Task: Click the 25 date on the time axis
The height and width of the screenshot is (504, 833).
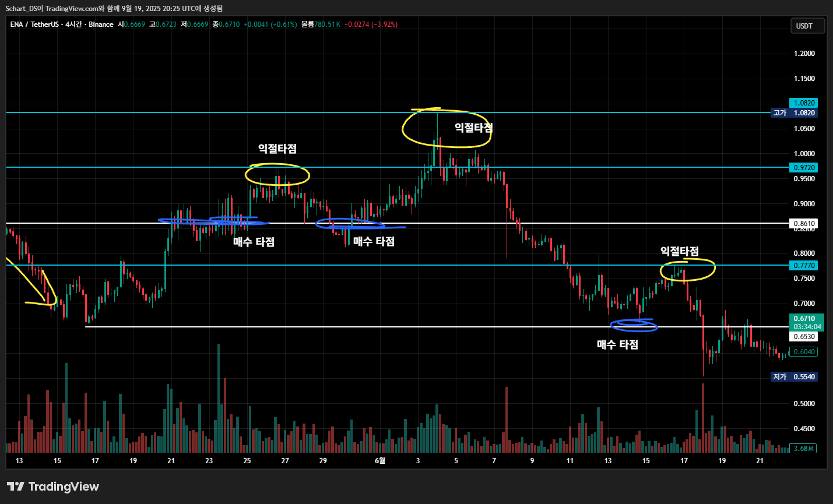Action: tap(247, 461)
